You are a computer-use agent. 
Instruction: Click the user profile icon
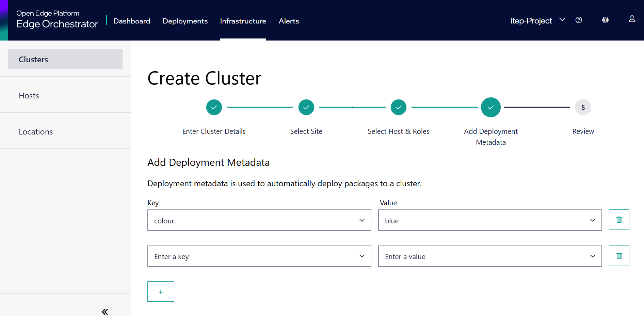point(632,19)
